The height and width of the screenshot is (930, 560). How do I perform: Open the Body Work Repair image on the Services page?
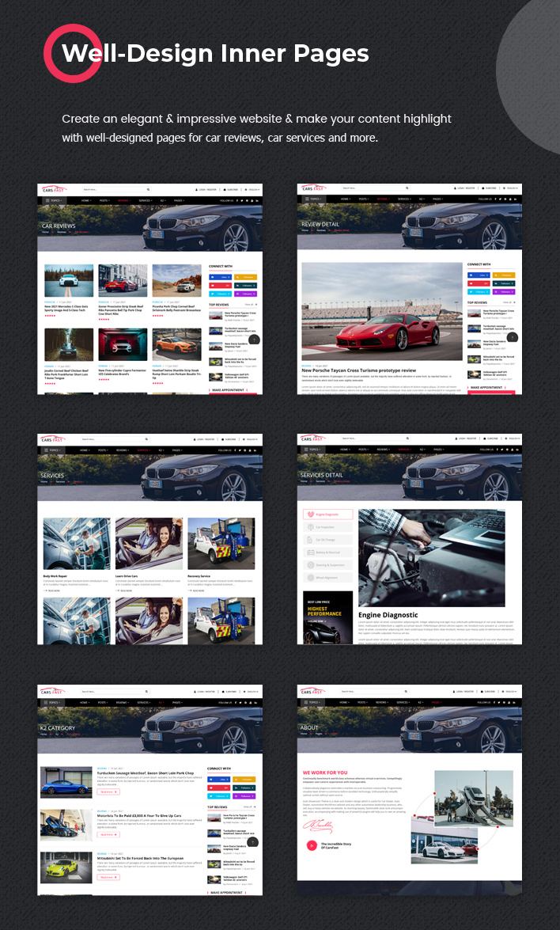tap(77, 544)
